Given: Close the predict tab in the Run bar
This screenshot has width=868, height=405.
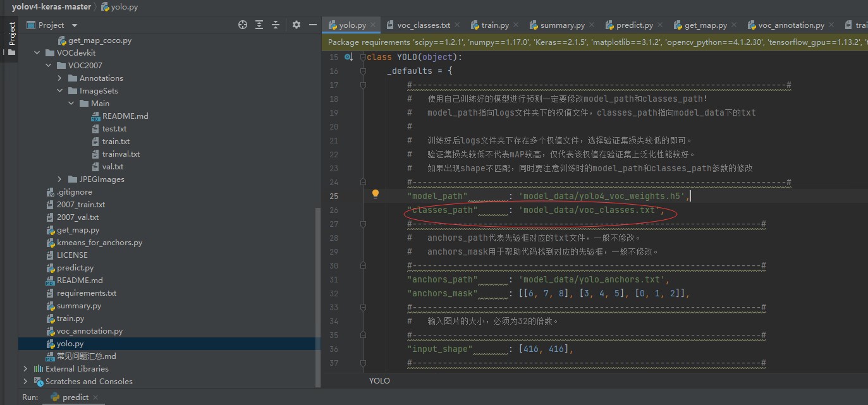Looking at the screenshot, I should pyautogui.click(x=97, y=397).
